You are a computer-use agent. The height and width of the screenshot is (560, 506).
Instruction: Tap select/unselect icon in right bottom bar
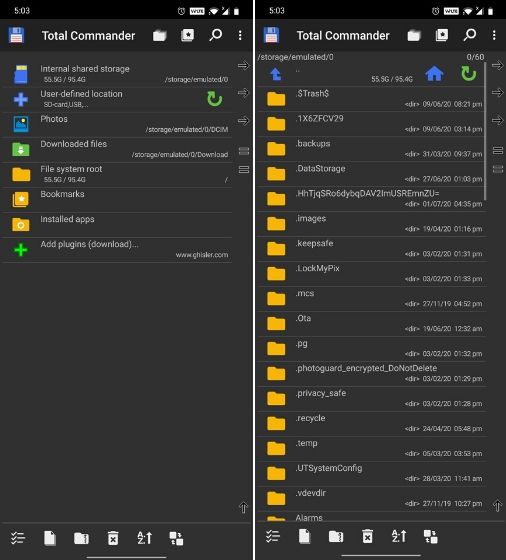(x=273, y=536)
